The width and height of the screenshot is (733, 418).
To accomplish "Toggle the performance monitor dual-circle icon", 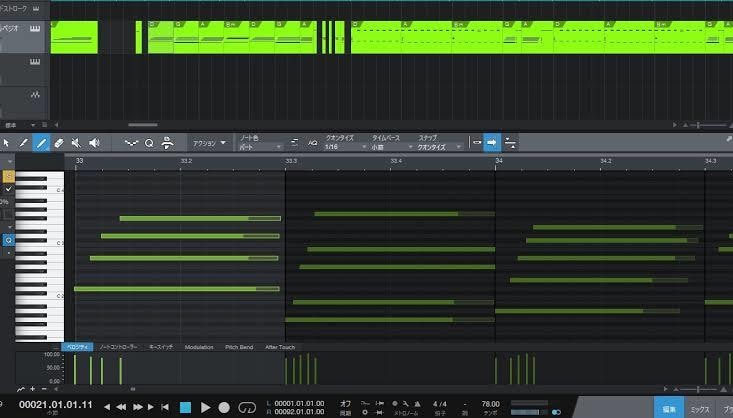I will 556,412.
